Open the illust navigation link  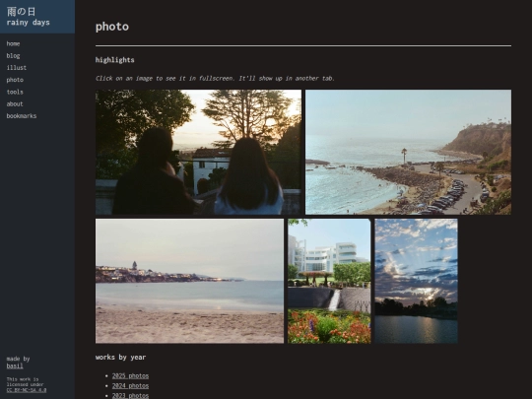[17, 68]
